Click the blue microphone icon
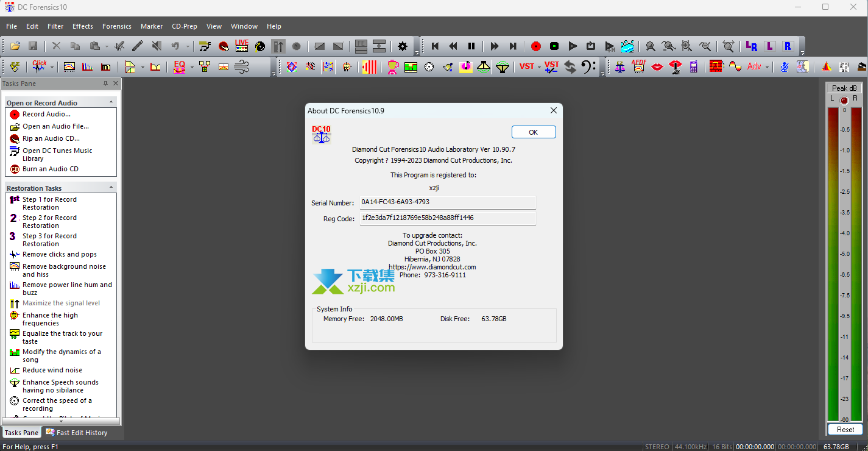868x451 pixels. coord(785,67)
